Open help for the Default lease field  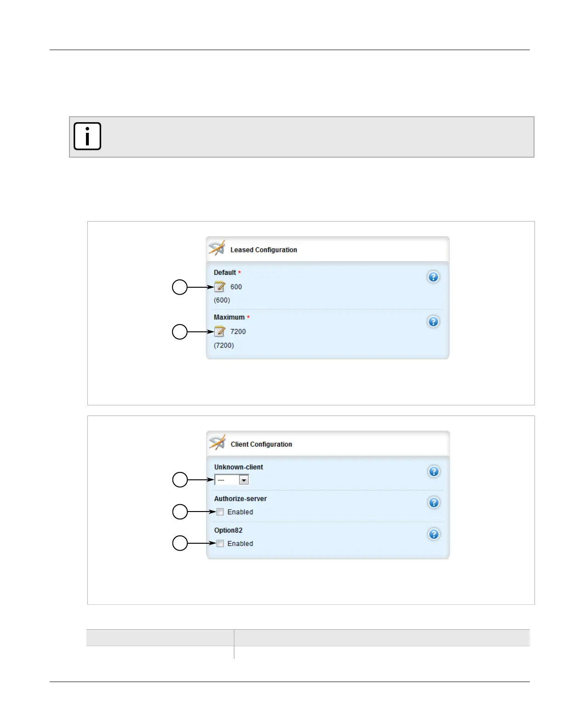433,277
